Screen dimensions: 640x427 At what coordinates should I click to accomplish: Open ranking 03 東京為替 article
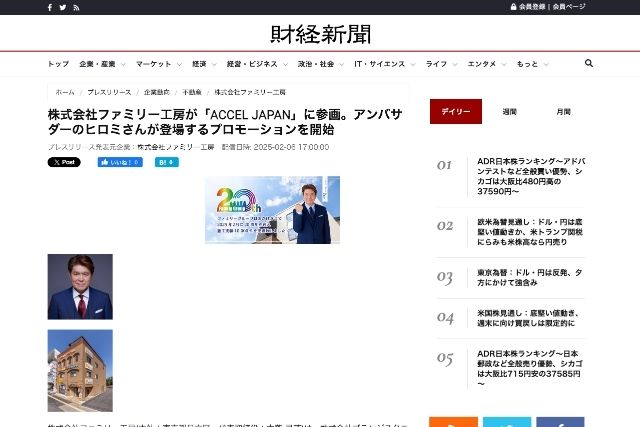pyautogui.click(x=529, y=278)
